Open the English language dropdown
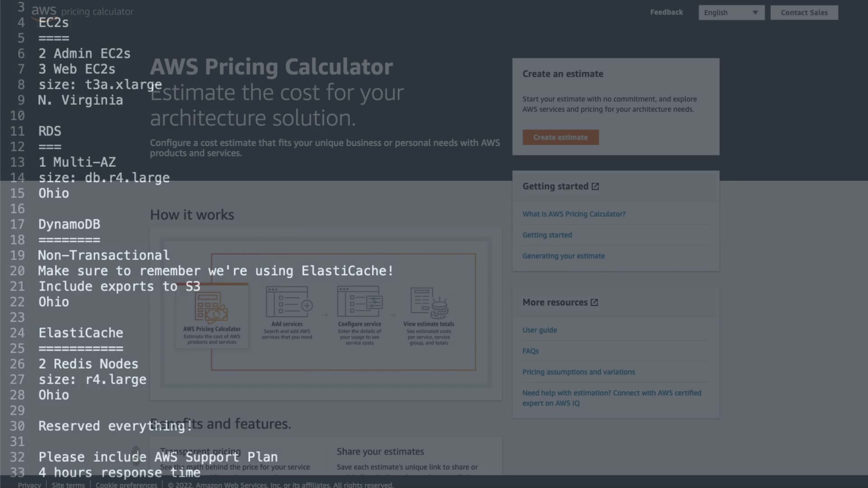 click(x=731, y=13)
